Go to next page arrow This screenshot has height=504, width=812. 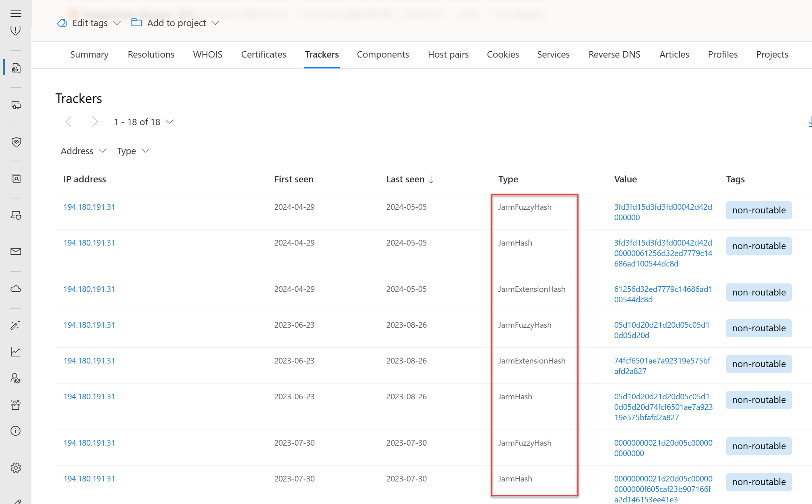coord(95,122)
